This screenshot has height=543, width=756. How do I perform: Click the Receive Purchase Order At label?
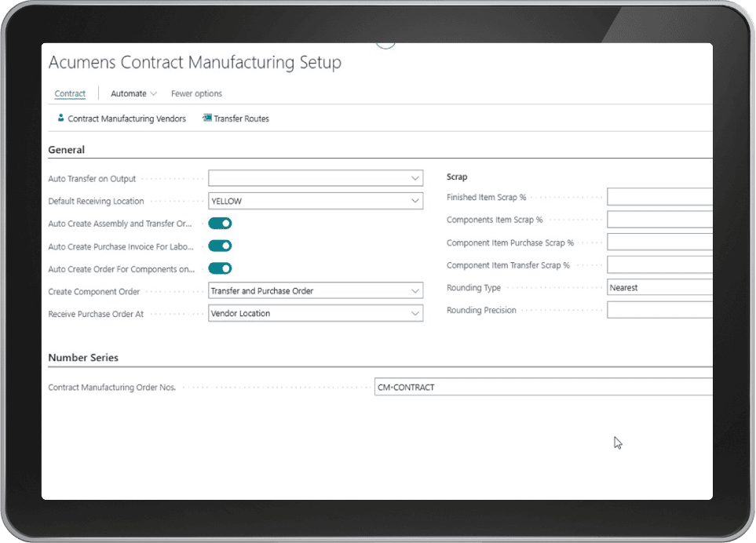96,314
